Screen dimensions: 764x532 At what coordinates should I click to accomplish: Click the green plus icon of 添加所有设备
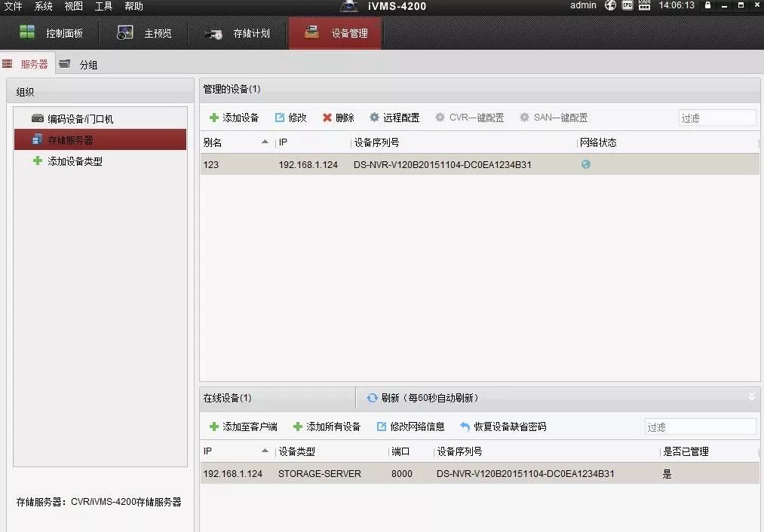(x=298, y=427)
